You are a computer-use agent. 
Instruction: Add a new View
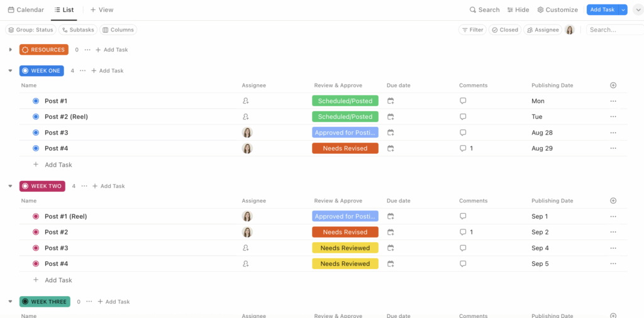click(102, 10)
